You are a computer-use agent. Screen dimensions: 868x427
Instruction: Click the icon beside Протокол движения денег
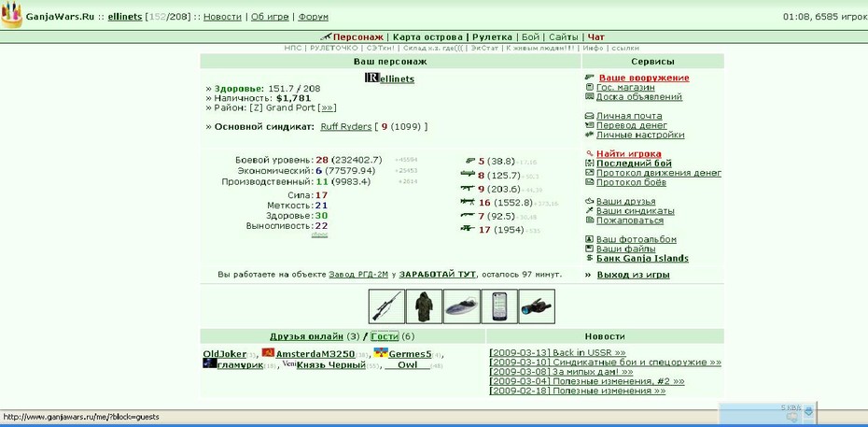tap(590, 173)
